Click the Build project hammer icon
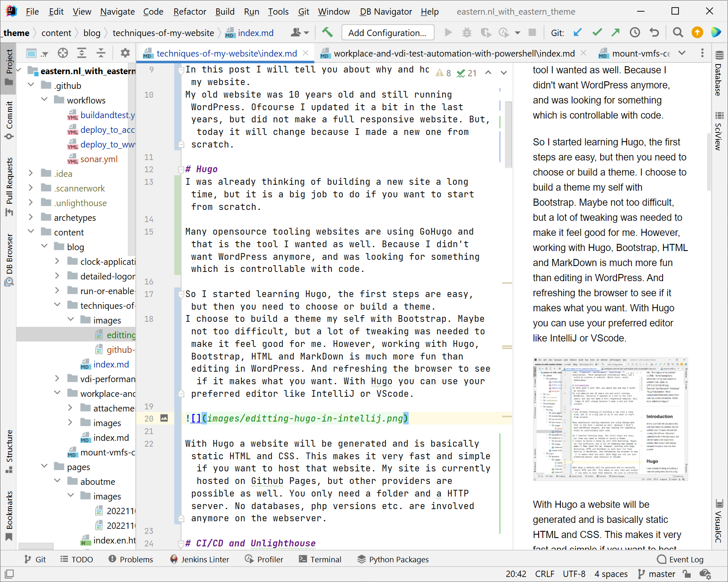This screenshot has height=582, width=728. click(327, 33)
